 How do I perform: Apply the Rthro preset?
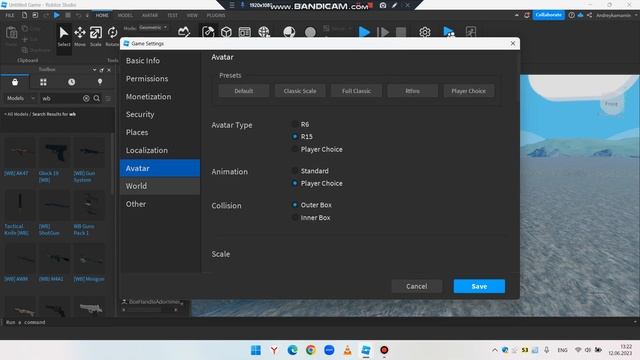point(413,91)
